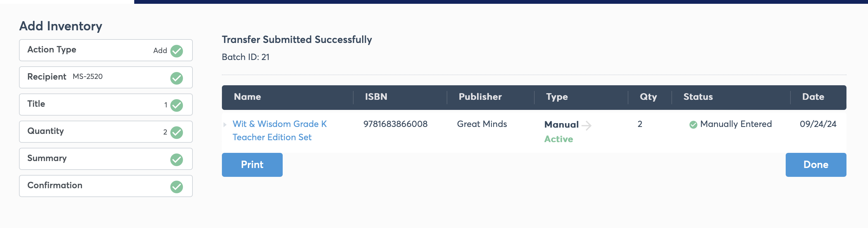Open the Recipient MS-2520 step
The width and height of the screenshot is (868, 228).
tap(106, 77)
